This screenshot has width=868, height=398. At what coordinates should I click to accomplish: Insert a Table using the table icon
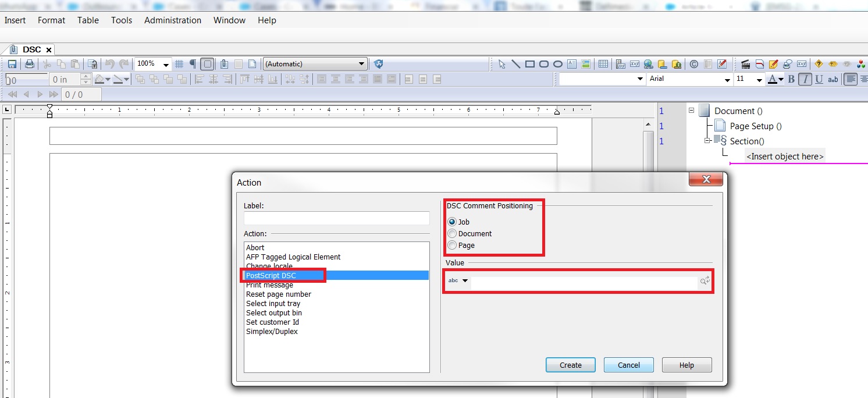click(603, 64)
